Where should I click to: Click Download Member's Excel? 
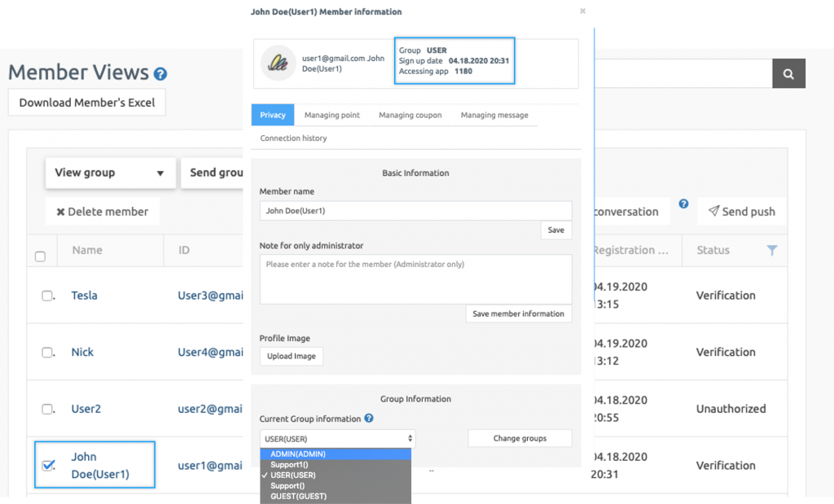coord(86,102)
